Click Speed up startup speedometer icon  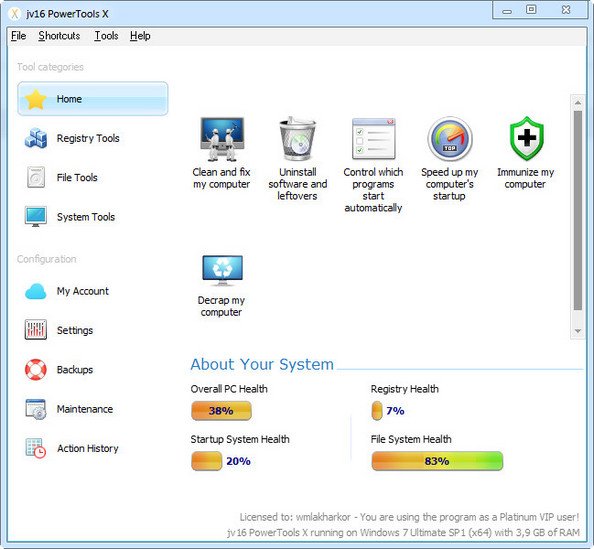450,139
